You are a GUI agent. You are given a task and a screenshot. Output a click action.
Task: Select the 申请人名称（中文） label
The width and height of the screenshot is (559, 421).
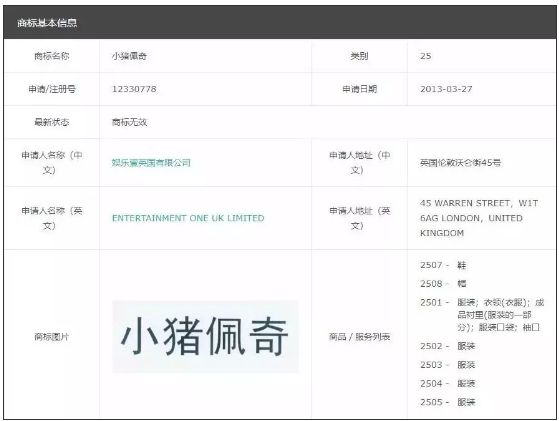(52, 163)
